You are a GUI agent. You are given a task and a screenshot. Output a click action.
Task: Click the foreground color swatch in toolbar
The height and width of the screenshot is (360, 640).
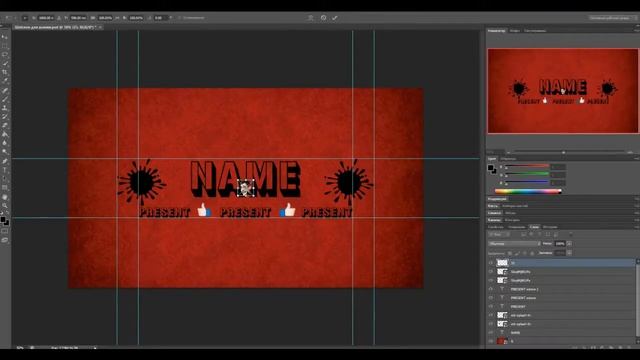pos(3,220)
